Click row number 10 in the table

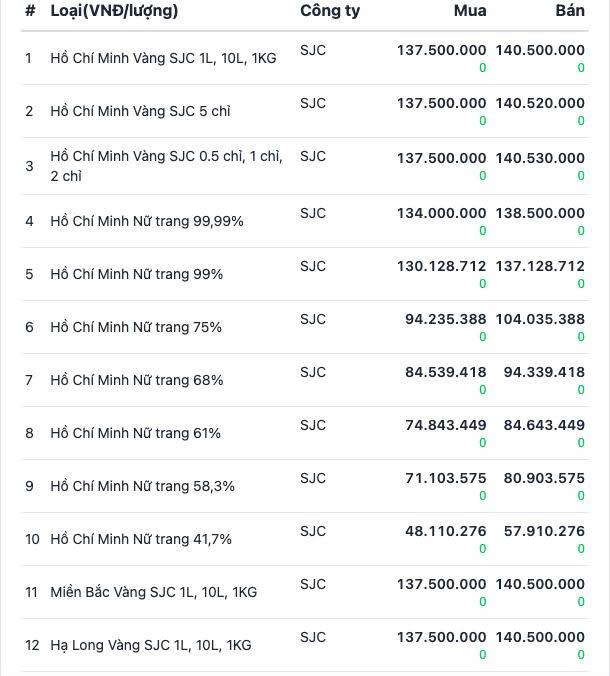pos(32,539)
